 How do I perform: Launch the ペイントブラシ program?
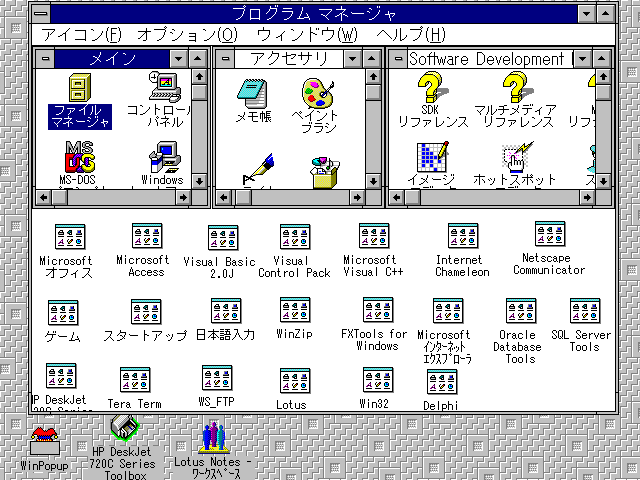click(319, 94)
